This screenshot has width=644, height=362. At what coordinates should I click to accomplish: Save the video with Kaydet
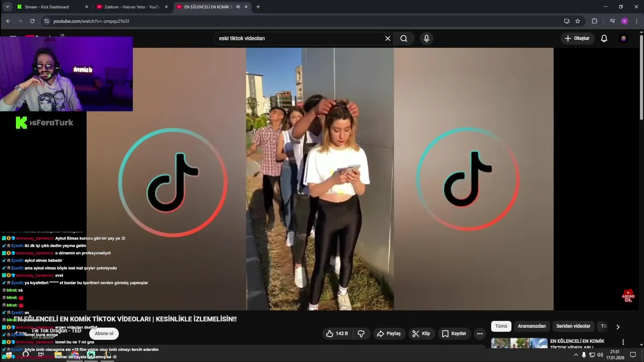pos(454,333)
